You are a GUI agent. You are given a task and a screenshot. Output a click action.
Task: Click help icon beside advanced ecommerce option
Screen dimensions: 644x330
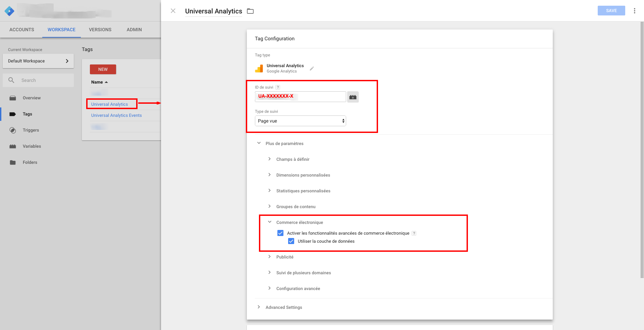coord(414,233)
